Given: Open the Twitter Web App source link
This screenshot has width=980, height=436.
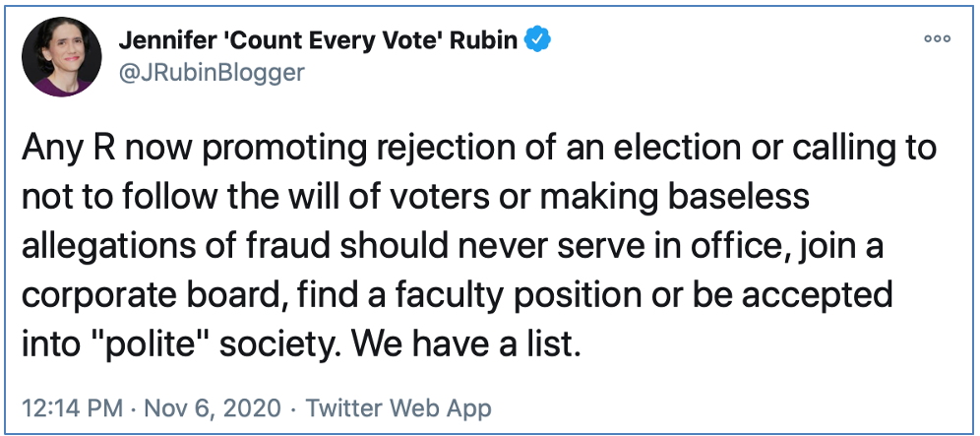Looking at the screenshot, I should 399,406.
